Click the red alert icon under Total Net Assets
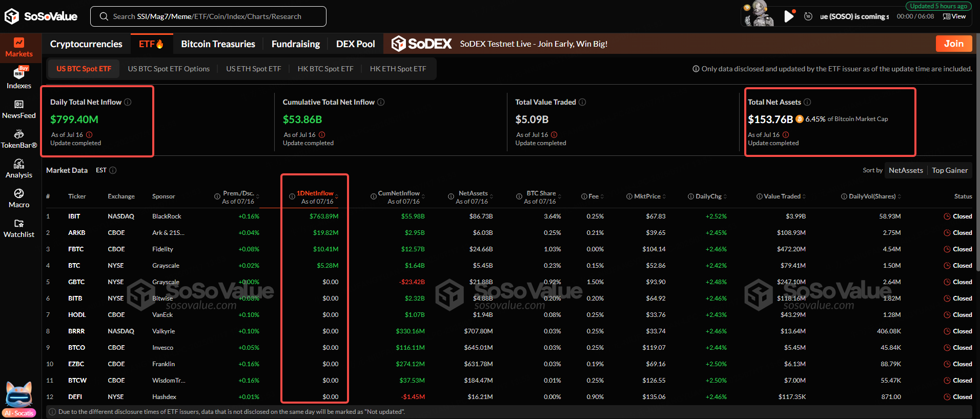980x419 pixels. tap(786, 135)
